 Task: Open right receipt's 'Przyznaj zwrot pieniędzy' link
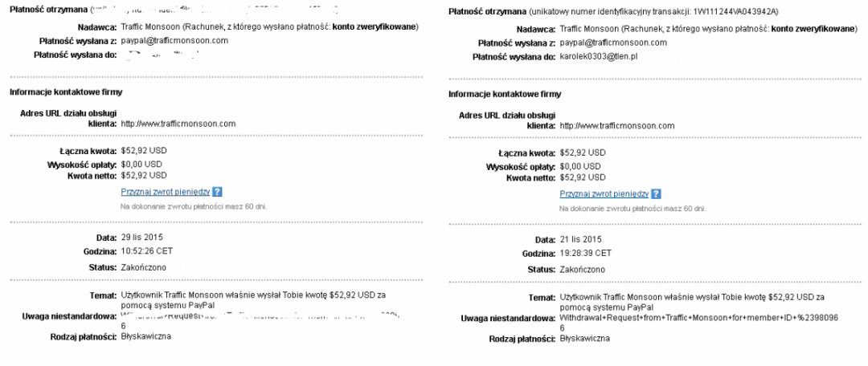pos(604,193)
